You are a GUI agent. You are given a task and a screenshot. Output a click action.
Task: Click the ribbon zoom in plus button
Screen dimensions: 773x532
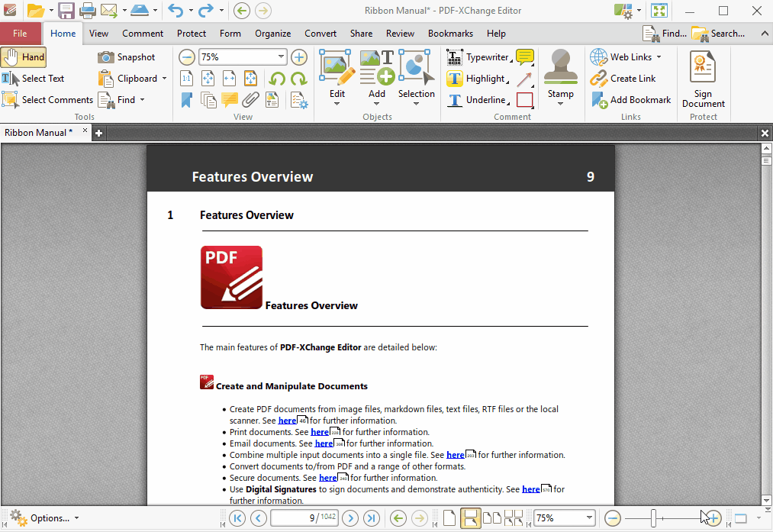coord(299,57)
